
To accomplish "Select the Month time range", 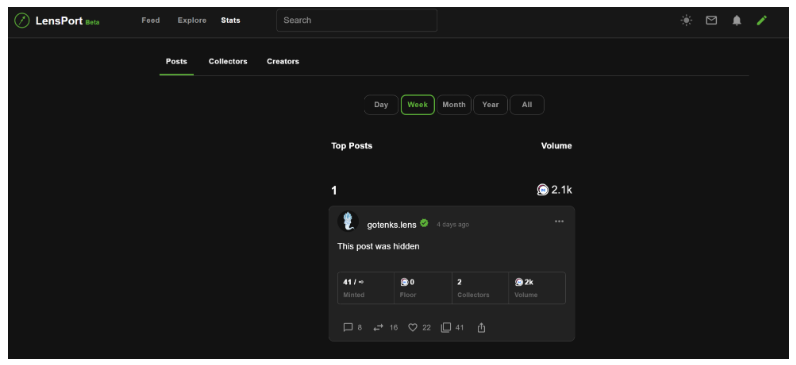I will coord(454,105).
